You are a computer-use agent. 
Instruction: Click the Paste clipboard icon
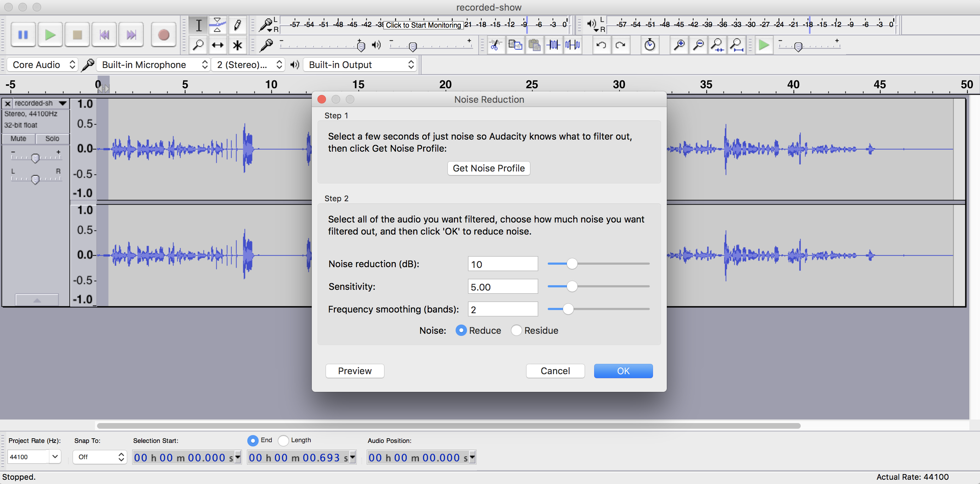[x=535, y=45]
